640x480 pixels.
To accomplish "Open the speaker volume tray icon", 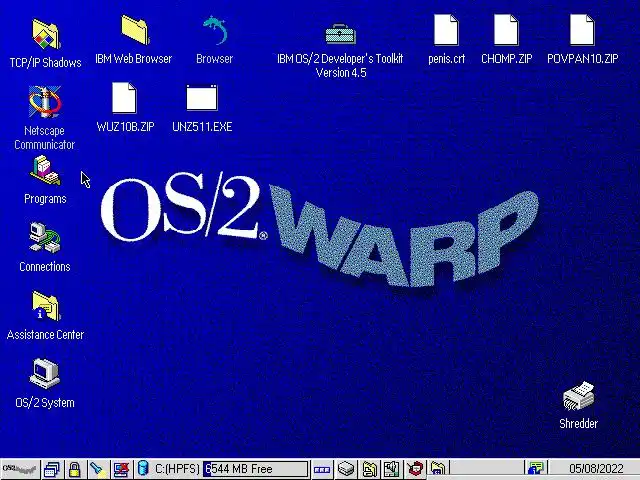I will (x=391, y=469).
